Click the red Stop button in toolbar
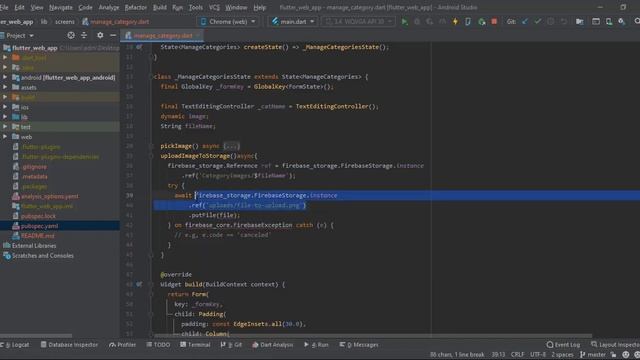Screen dimensions: 640x360 (494, 22)
